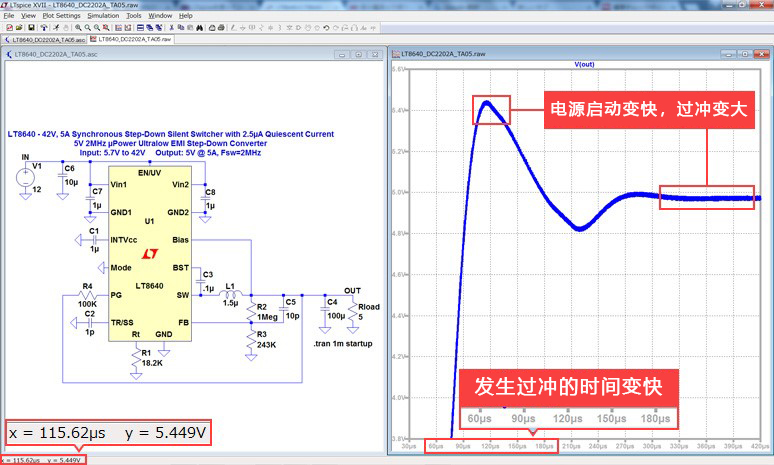This screenshot has width=774, height=465.
Task: Open the File menu
Action: [9, 16]
